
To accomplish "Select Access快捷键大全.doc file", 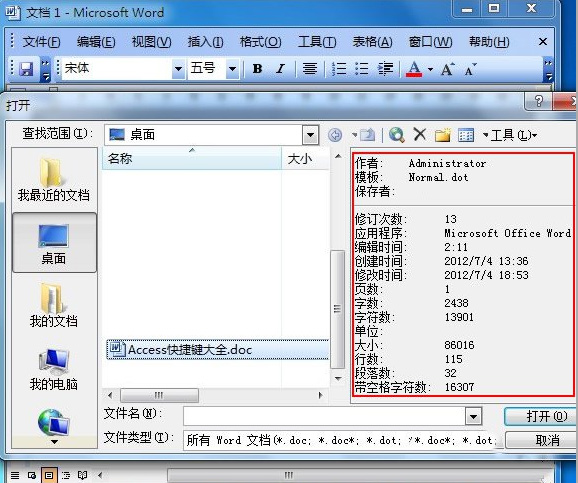I will pos(217,350).
